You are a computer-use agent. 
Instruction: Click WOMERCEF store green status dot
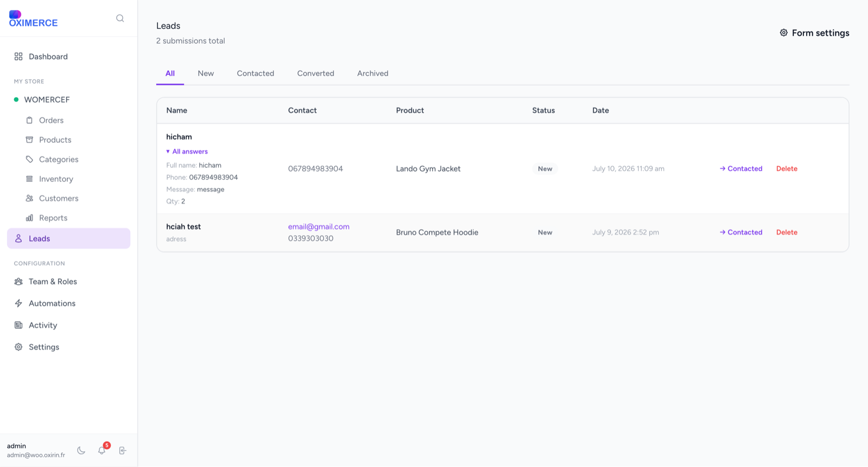click(16, 99)
